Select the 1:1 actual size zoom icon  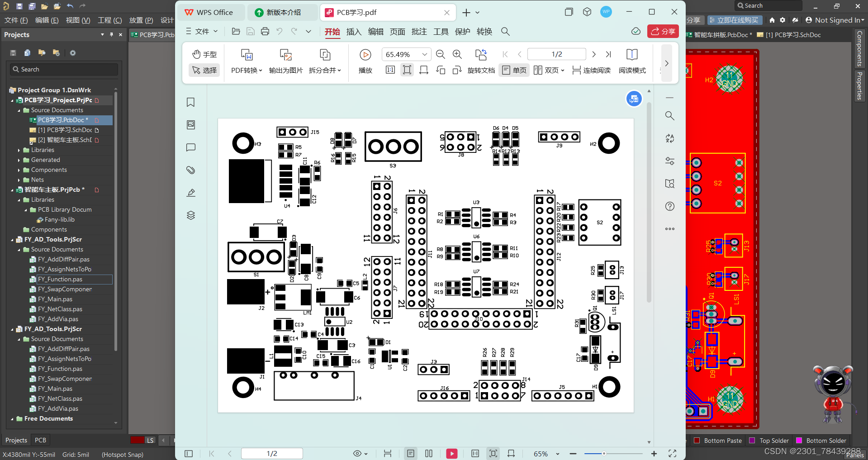389,70
